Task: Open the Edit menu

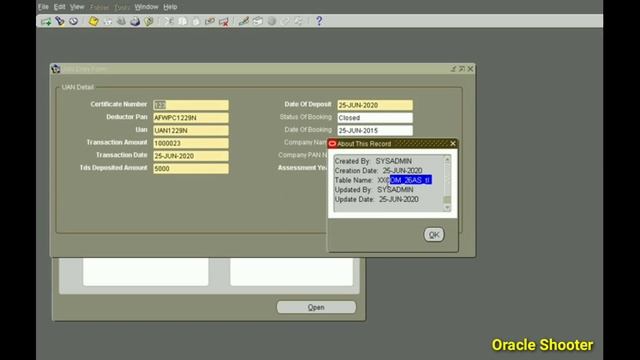Action: (x=59, y=7)
